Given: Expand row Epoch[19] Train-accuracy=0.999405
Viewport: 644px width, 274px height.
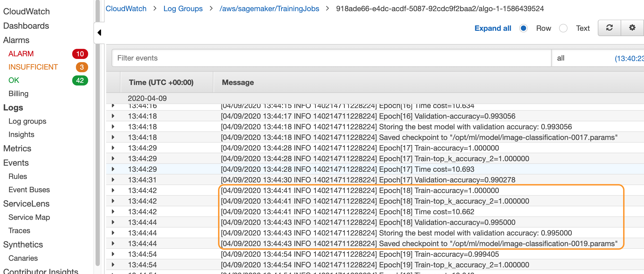Looking at the screenshot, I should coord(113,254).
